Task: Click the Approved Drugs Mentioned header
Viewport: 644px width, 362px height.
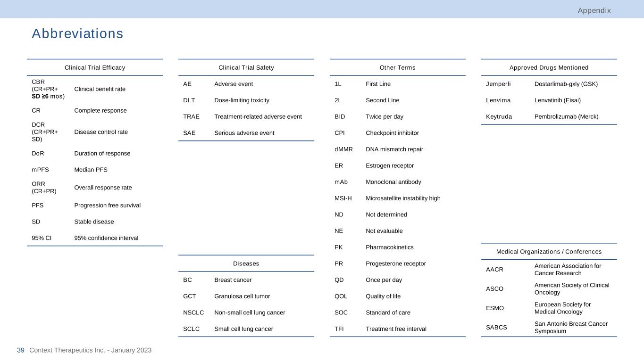Action: (549, 67)
